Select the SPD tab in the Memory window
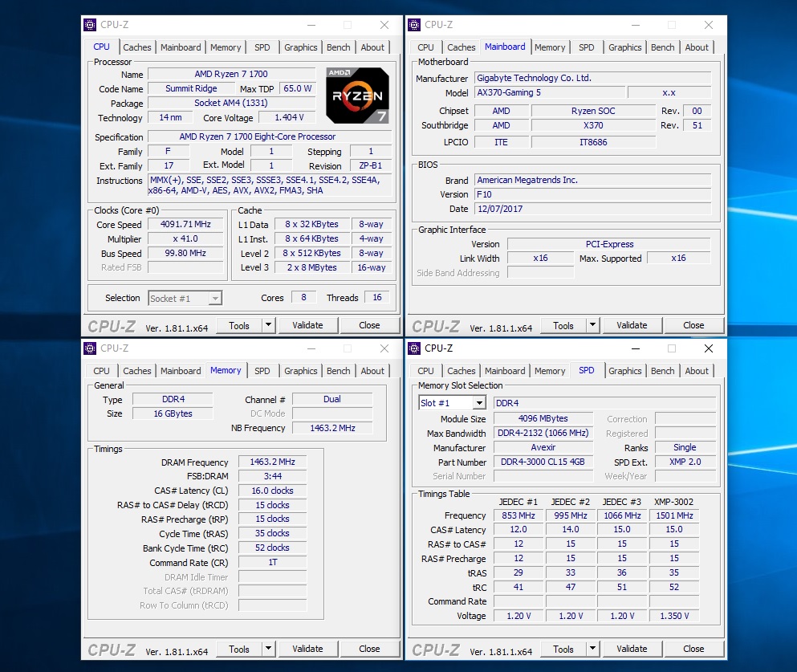 pos(262,371)
